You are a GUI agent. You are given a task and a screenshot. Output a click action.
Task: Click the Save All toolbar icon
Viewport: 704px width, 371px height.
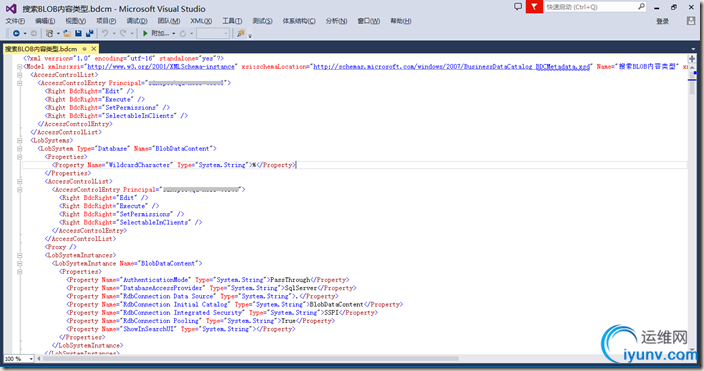89,33
